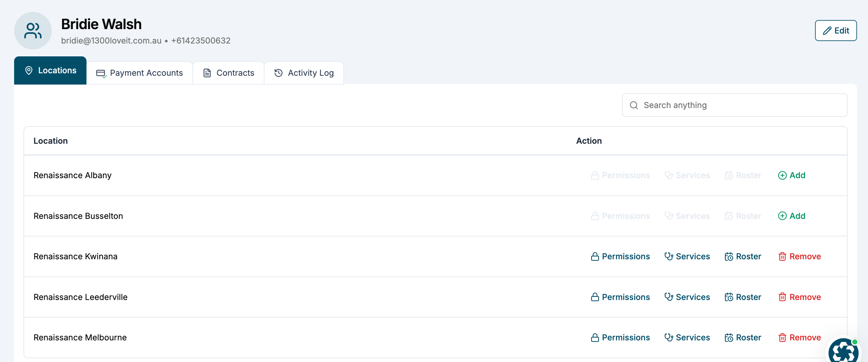This screenshot has width=868, height=362.
Task: Click the calendar Roster icon for Renaissance Melbourne
Action: click(x=729, y=337)
